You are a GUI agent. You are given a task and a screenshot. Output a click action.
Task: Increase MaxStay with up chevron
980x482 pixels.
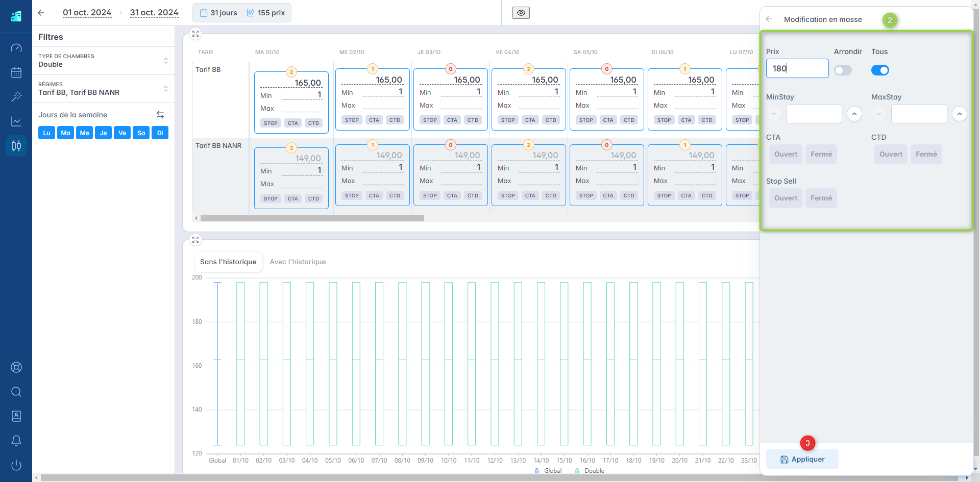[960, 114]
